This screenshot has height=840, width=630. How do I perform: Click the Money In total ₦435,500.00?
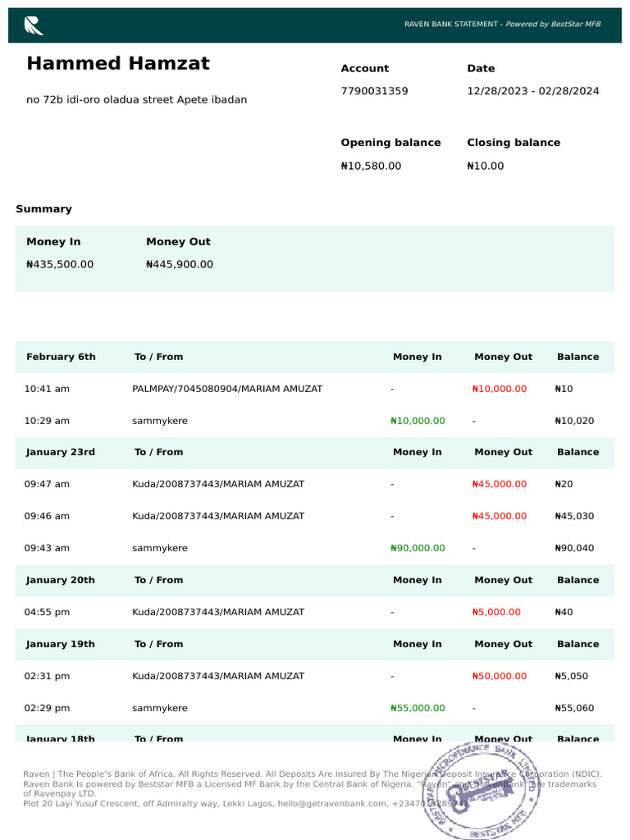[x=60, y=264]
